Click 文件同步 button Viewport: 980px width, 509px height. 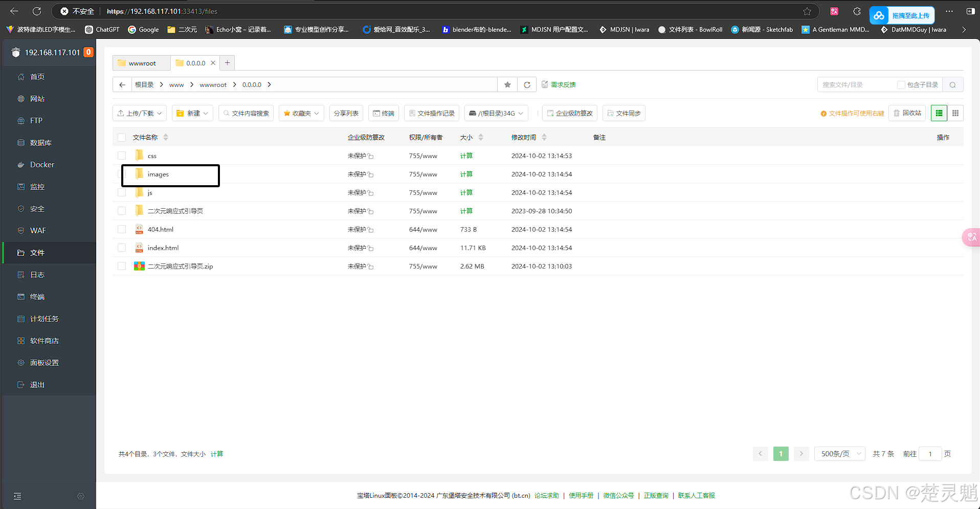click(624, 113)
